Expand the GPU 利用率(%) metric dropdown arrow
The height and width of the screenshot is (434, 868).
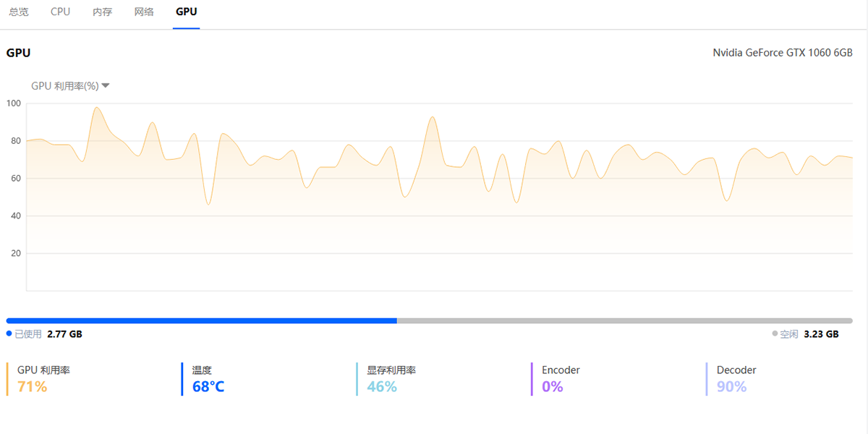(106, 85)
